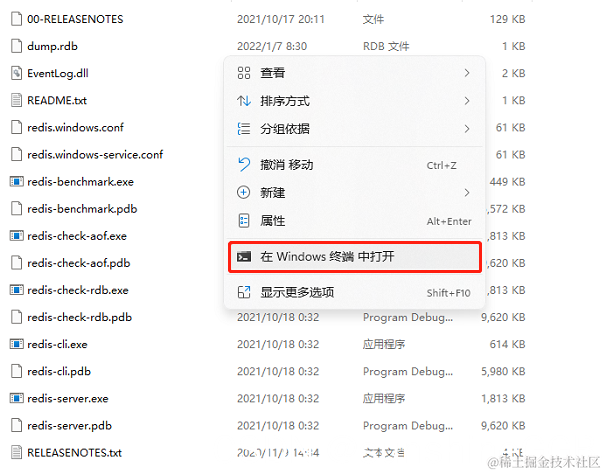Select the redis-benchmark.pdb file name

point(82,209)
